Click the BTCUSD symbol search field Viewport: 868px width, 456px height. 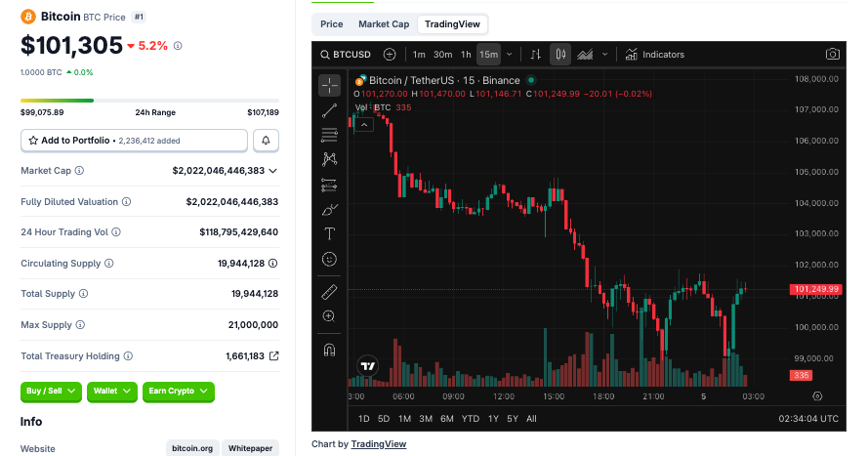(351, 55)
